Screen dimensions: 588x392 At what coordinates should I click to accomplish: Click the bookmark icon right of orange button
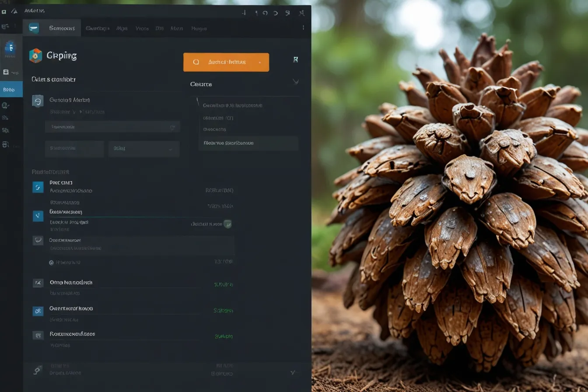(x=295, y=59)
